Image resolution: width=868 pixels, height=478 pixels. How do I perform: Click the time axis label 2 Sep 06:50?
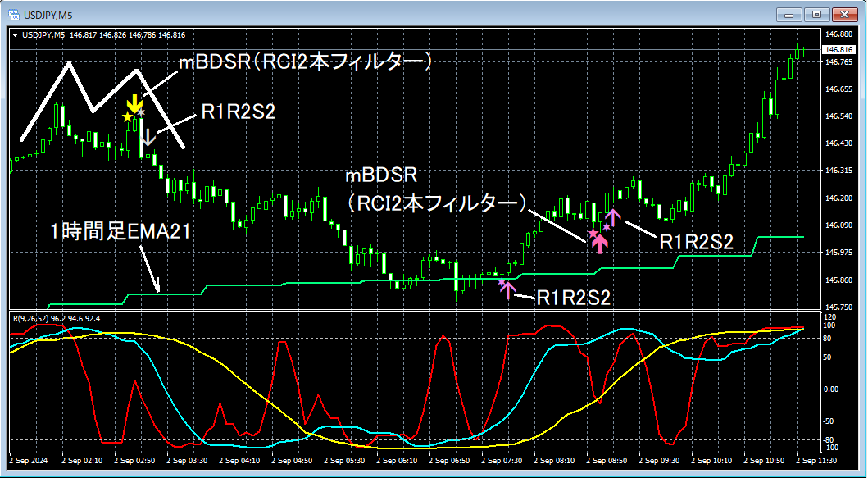pos(449,460)
